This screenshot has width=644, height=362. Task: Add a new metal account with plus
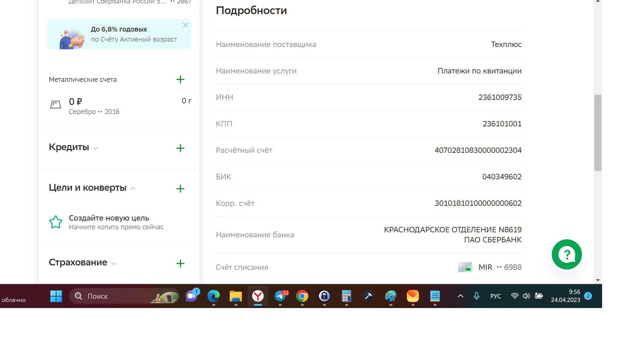tap(180, 79)
